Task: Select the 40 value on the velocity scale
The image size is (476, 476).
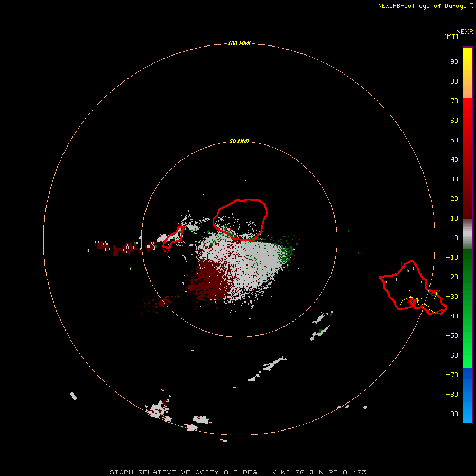Action: [x=454, y=159]
